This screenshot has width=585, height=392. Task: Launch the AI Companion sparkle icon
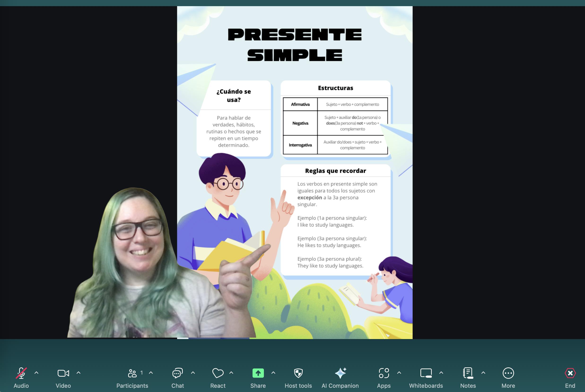pos(340,373)
